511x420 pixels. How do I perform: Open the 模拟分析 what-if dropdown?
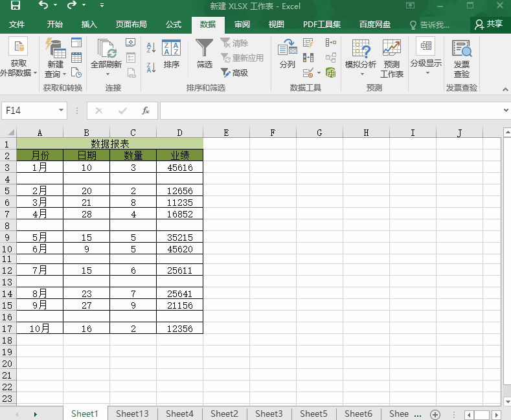pyautogui.click(x=361, y=58)
